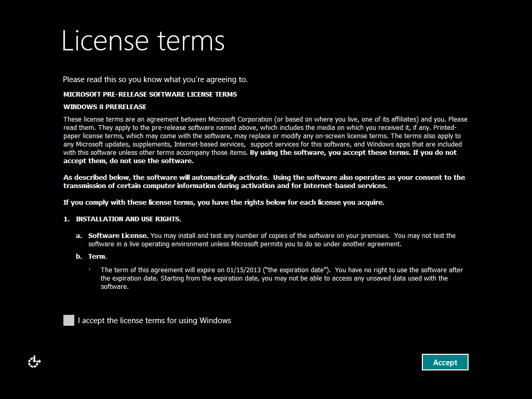Click the License terms heading
This screenshot has width=532, height=399.
[x=143, y=41]
